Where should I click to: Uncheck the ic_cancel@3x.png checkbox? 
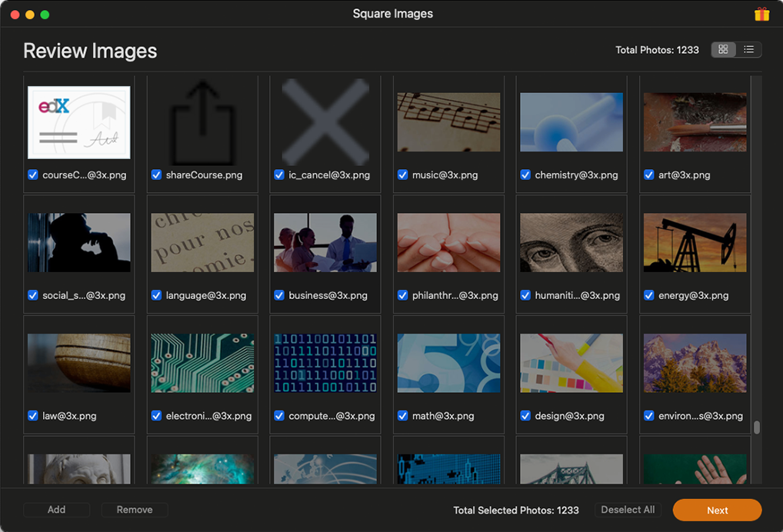point(279,175)
